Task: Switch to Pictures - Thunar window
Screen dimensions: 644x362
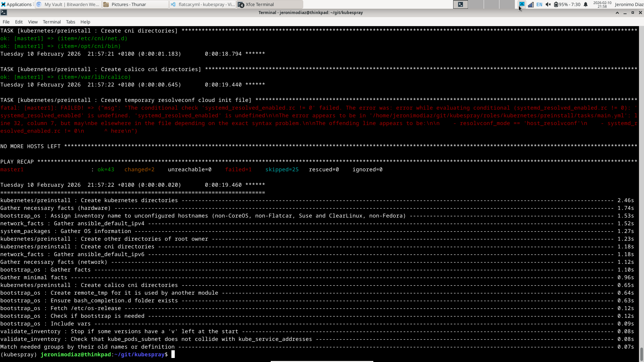Action: click(x=135, y=4)
